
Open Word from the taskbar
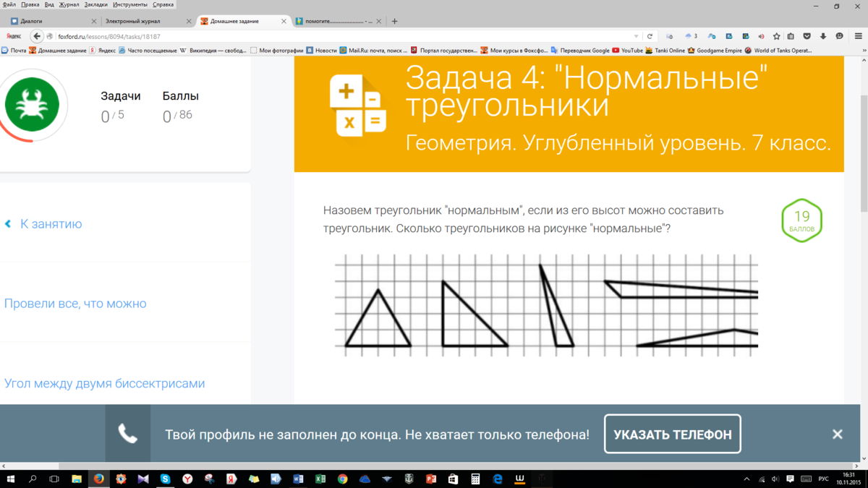click(x=298, y=479)
